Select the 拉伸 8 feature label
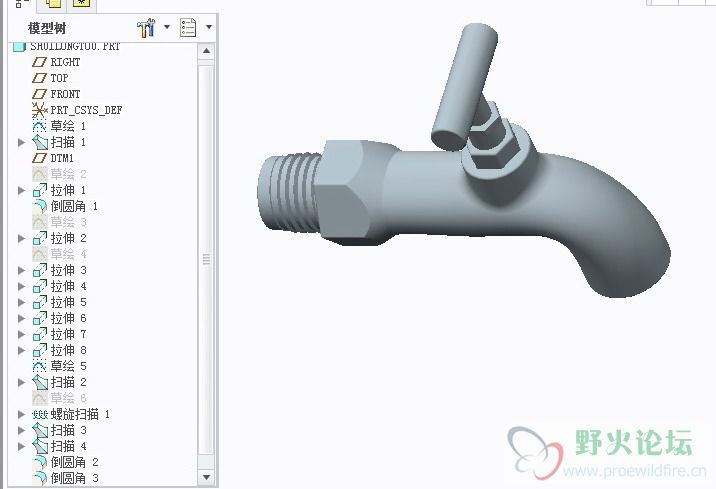716x489 pixels. pos(68,350)
